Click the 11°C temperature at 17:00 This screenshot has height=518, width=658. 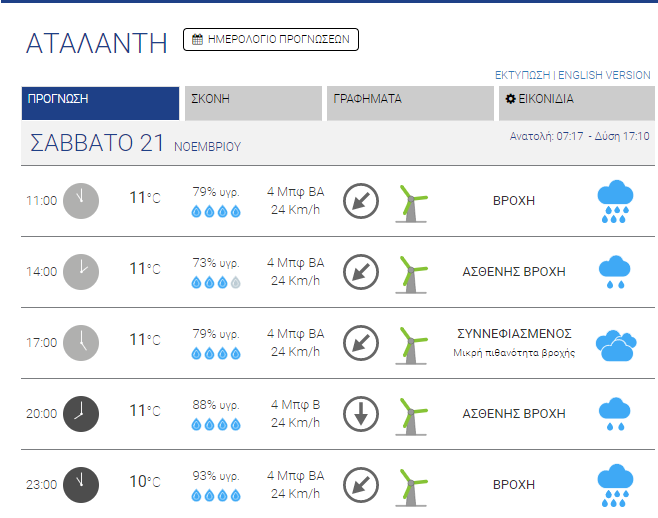click(x=145, y=340)
